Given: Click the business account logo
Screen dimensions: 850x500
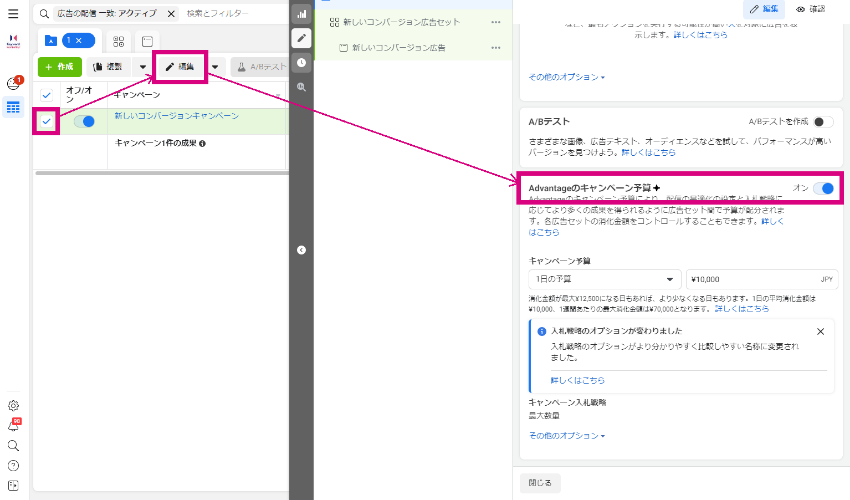Looking at the screenshot, I should pyautogui.click(x=13, y=42).
